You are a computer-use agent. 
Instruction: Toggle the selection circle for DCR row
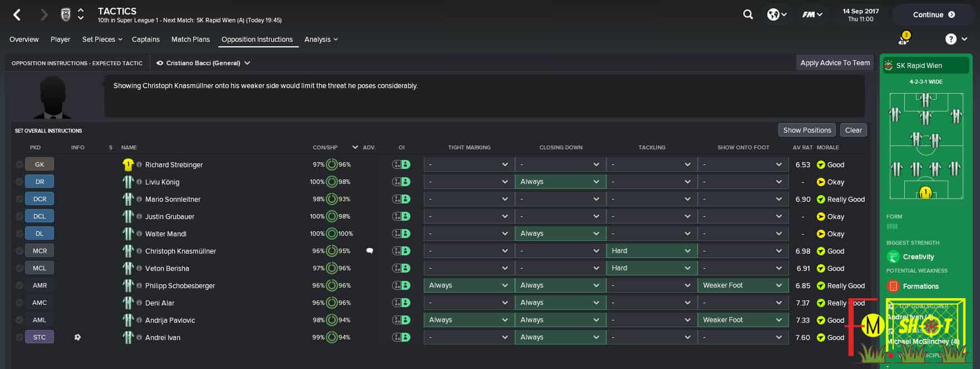pos(19,199)
